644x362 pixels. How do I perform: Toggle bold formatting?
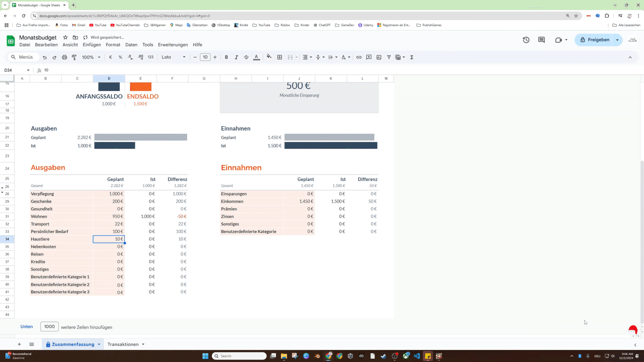click(226, 57)
